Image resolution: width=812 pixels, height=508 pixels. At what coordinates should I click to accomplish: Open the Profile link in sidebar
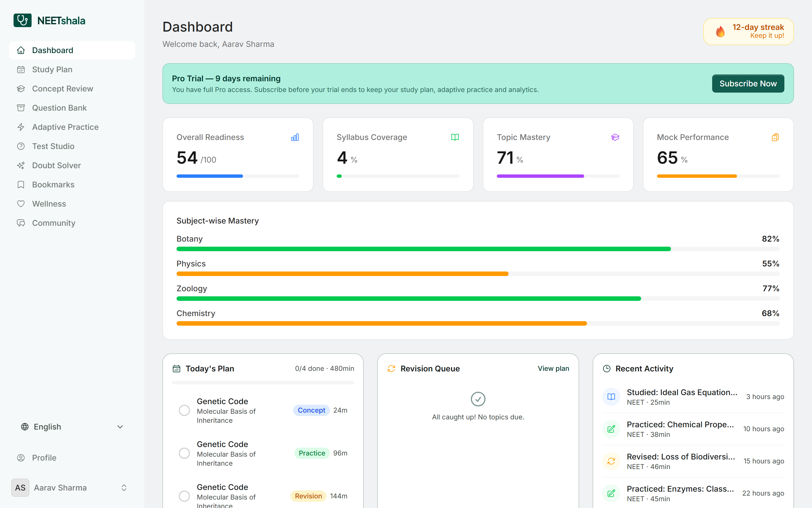[x=72, y=457]
